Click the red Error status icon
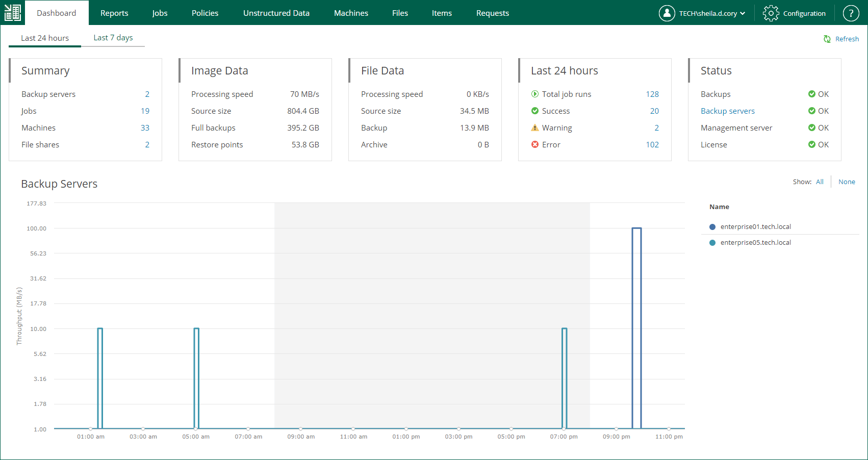The image size is (868, 460). tap(534, 145)
